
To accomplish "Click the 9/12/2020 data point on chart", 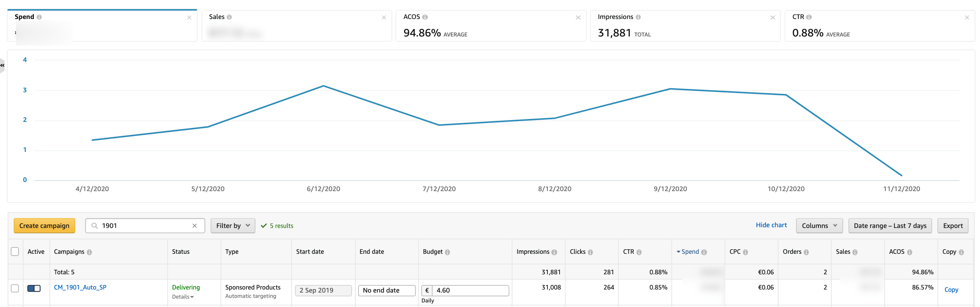I will [x=670, y=89].
